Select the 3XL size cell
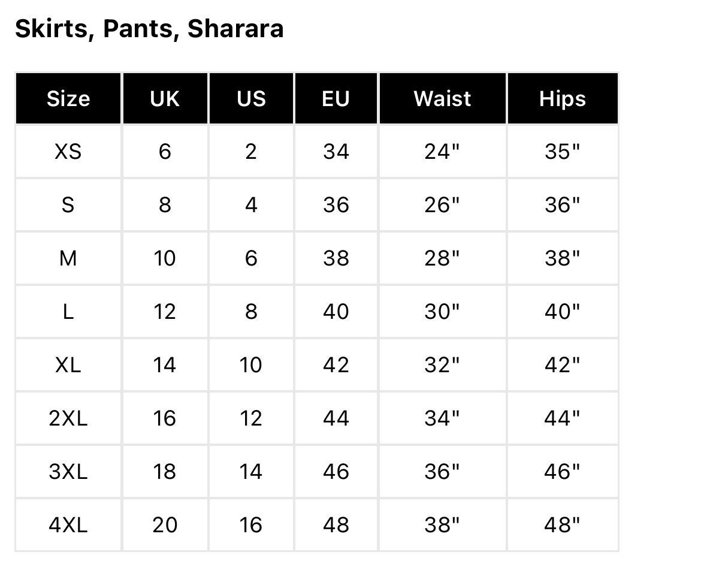This screenshot has width=701, height=588. [68, 472]
